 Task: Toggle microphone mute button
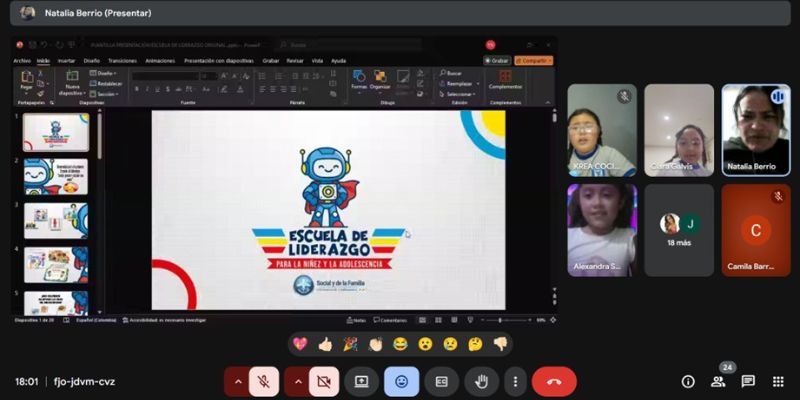pyautogui.click(x=264, y=382)
